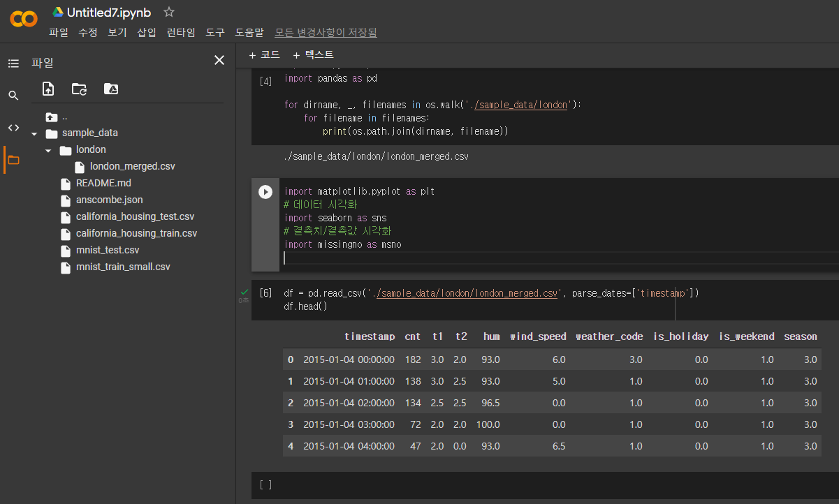
Task: Open the notebook search panel
Action: pos(13,95)
